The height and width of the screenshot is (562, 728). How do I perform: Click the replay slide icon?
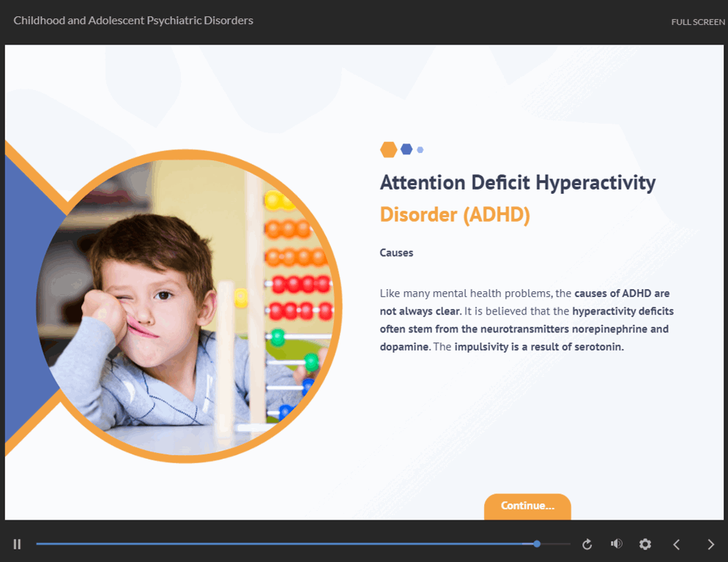click(587, 544)
